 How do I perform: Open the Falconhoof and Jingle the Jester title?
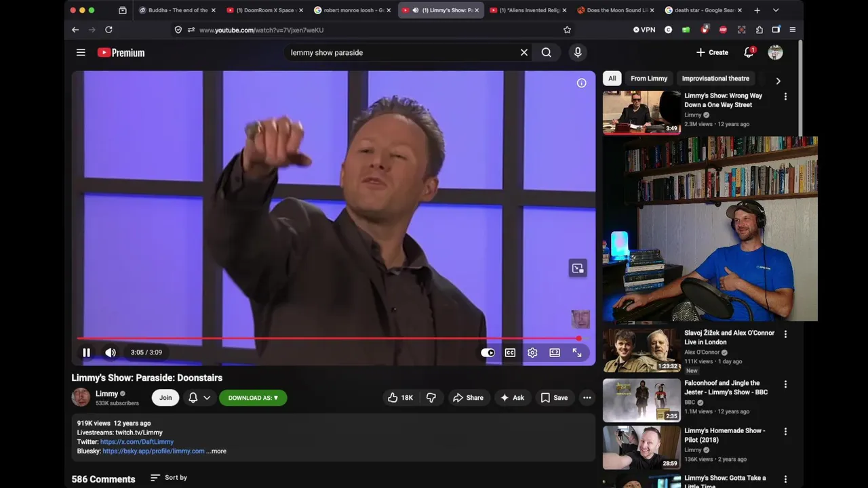tap(726, 388)
